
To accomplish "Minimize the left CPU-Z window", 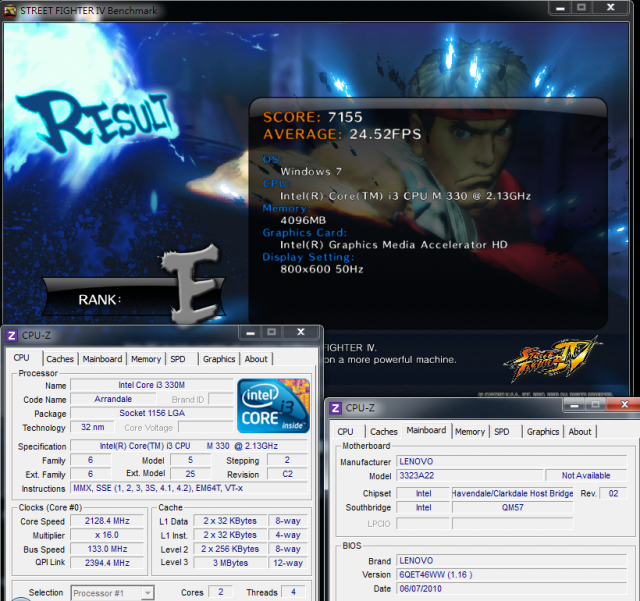I will point(251,332).
